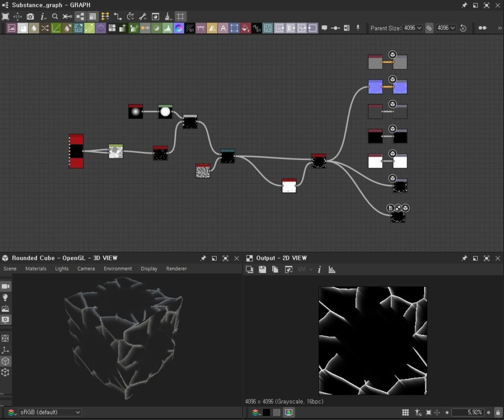Open the Parent Size width dropdown
Viewport: 504px width, 420px height.
[x=412, y=28]
